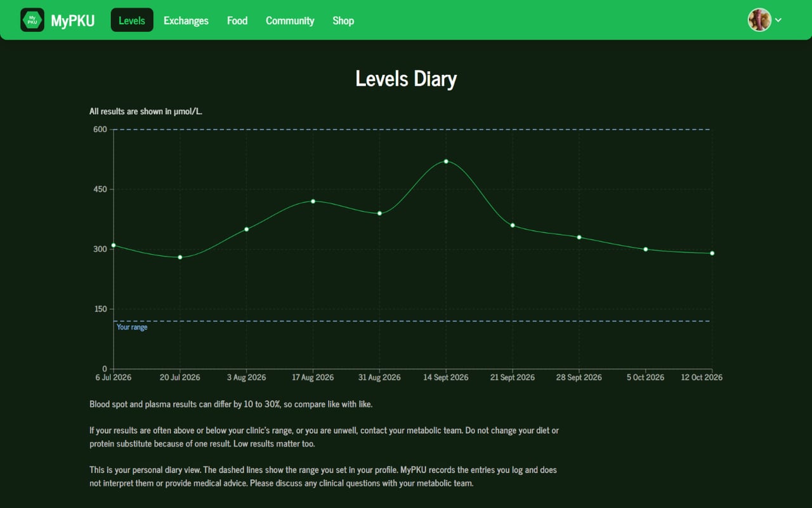This screenshot has height=508, width=812.
Task: Open the MyPKU home title link
Action: click(73, 20)
